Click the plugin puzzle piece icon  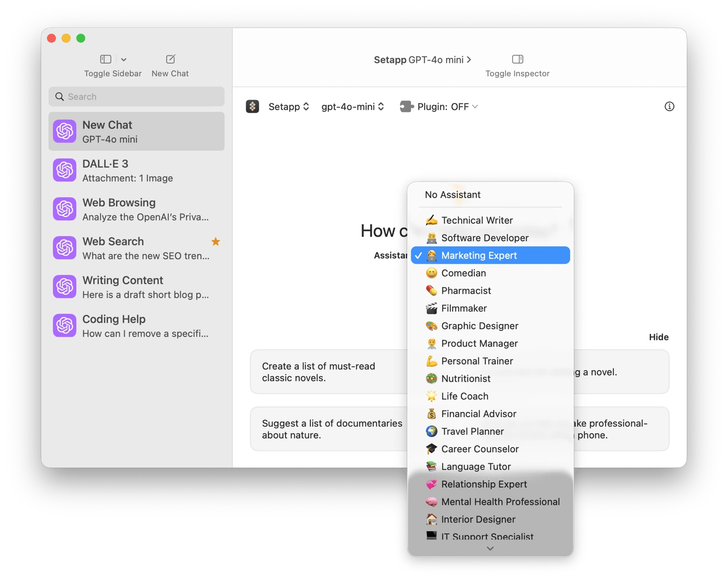point(407,107)
